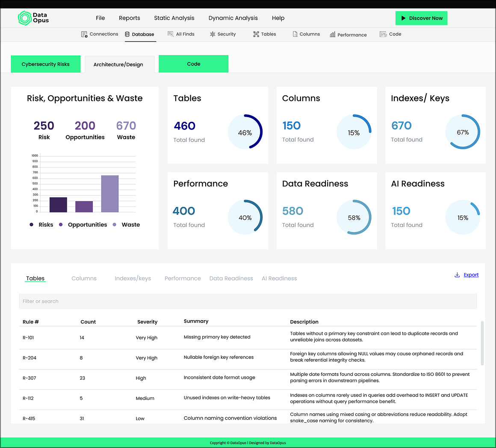Click the All Finds icon

(x=171, y=34)
